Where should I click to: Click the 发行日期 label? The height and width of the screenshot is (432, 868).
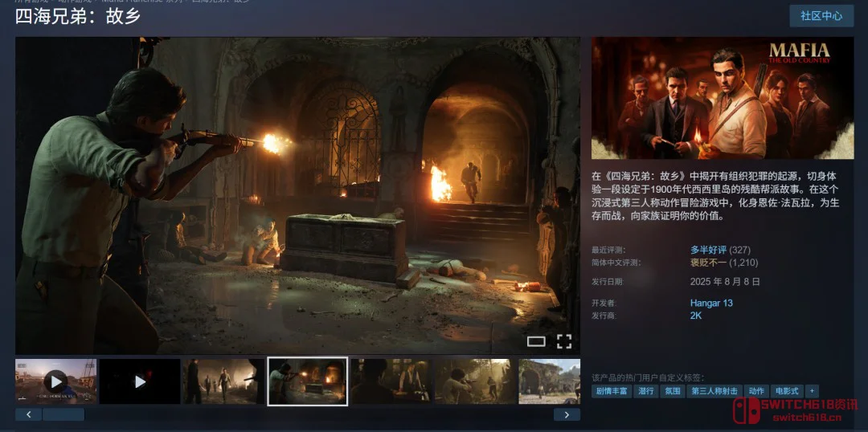[608, 282]
